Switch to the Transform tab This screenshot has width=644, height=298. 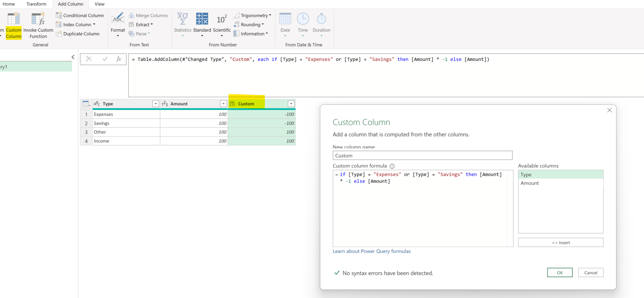coord(36,4)
